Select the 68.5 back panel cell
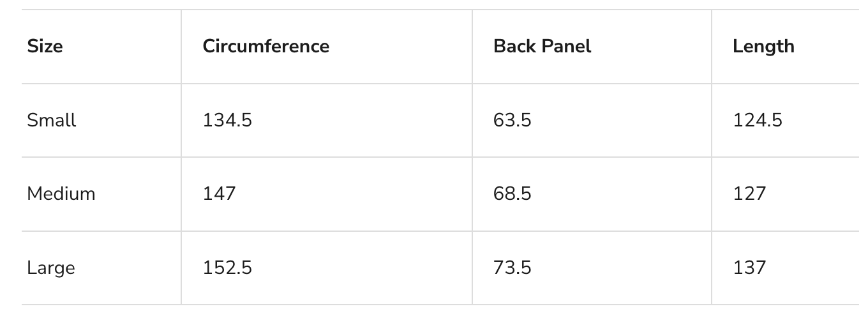This screenshot has height=318, width=868. tap(512, 193)
